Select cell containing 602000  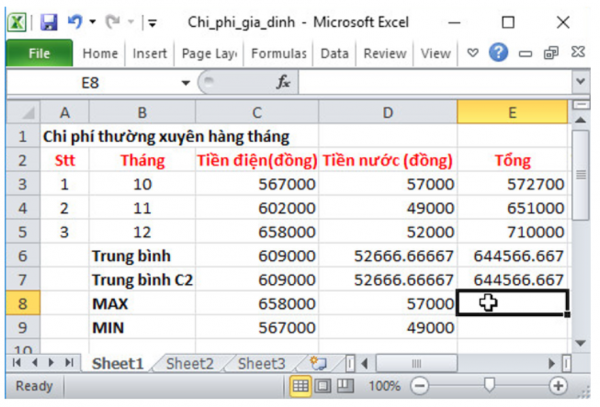257,208
